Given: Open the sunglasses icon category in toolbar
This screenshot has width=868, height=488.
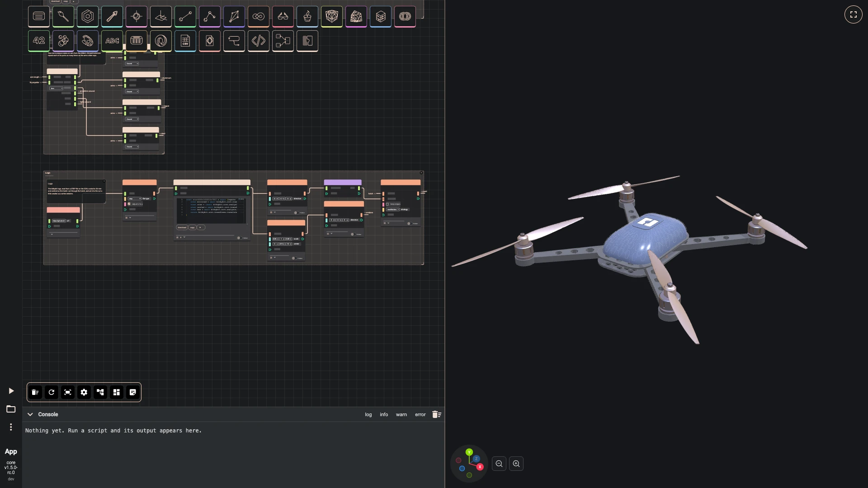Looking at the screenshot, I should 283,16.
